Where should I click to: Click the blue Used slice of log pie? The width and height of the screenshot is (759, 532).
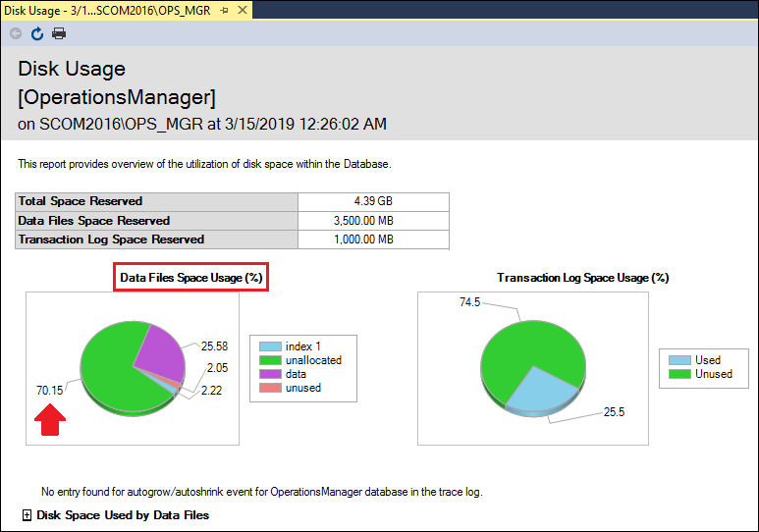click(540, 390)
